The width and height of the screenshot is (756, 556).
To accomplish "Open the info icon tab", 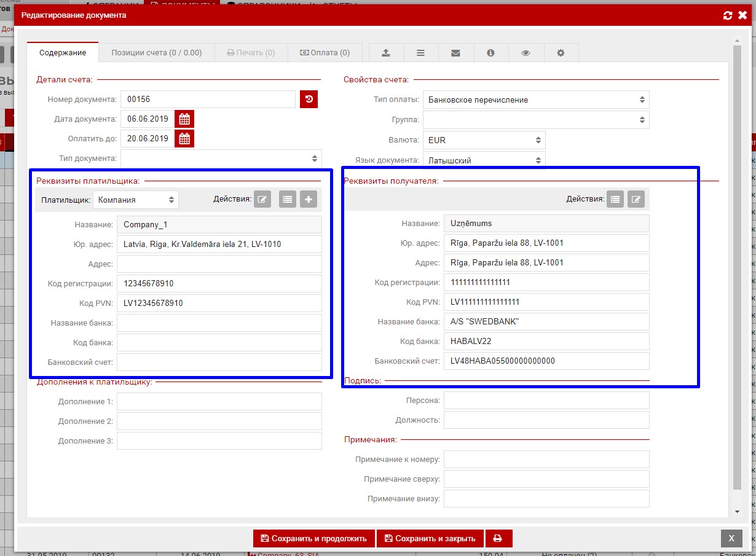I will click(490, 53).
